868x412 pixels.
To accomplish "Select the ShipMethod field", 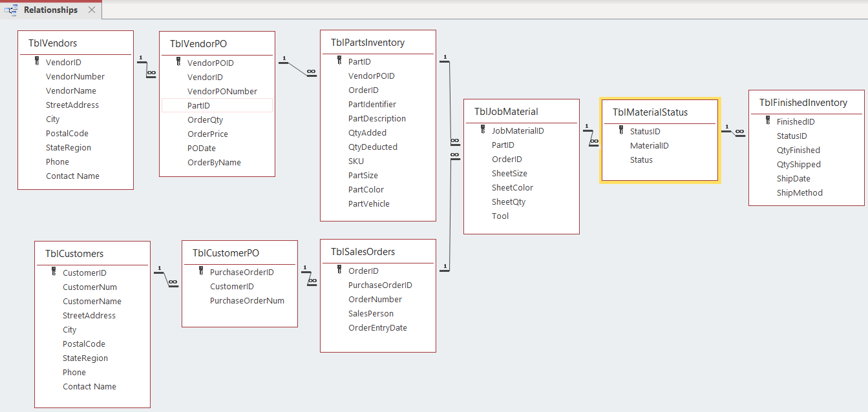I will point(799,192).
